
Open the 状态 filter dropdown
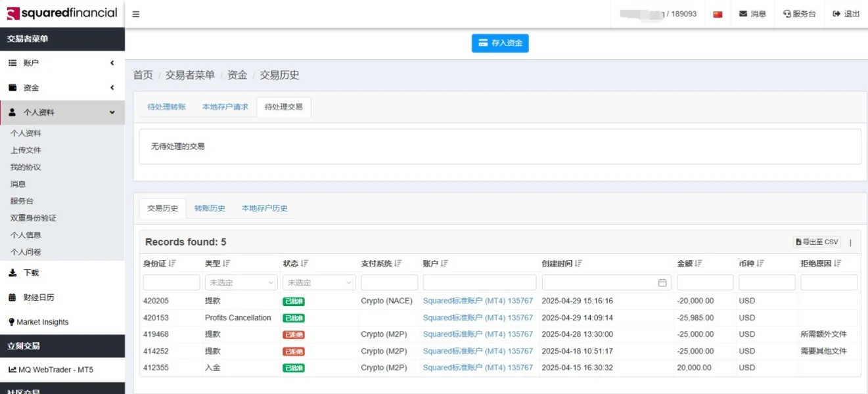(x=319, y=282)
